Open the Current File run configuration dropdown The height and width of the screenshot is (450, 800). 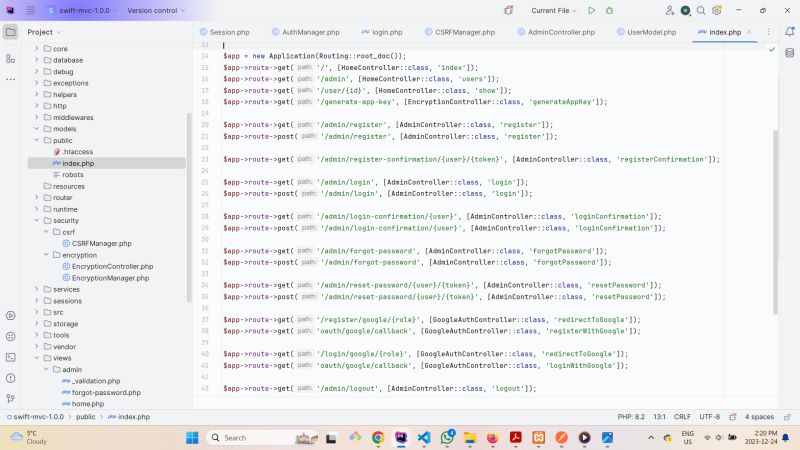[x=555, y=10]
